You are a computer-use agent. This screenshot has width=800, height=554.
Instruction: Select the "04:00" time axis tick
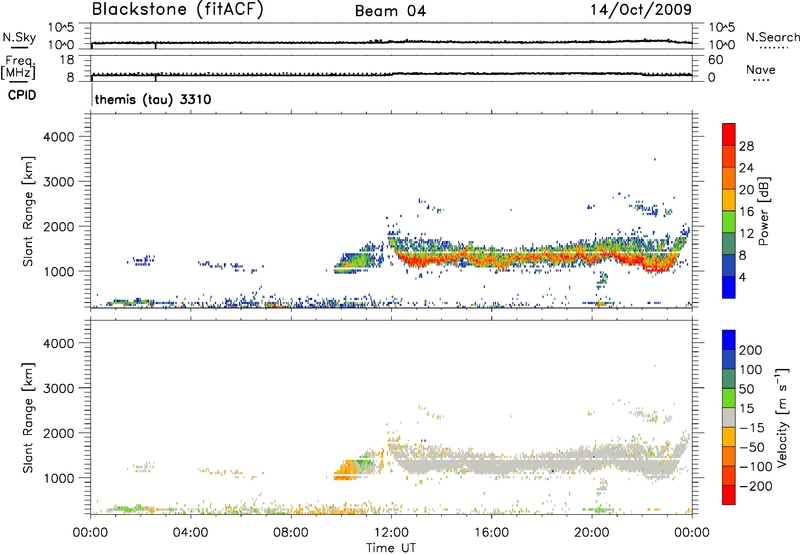coord(190,533)
